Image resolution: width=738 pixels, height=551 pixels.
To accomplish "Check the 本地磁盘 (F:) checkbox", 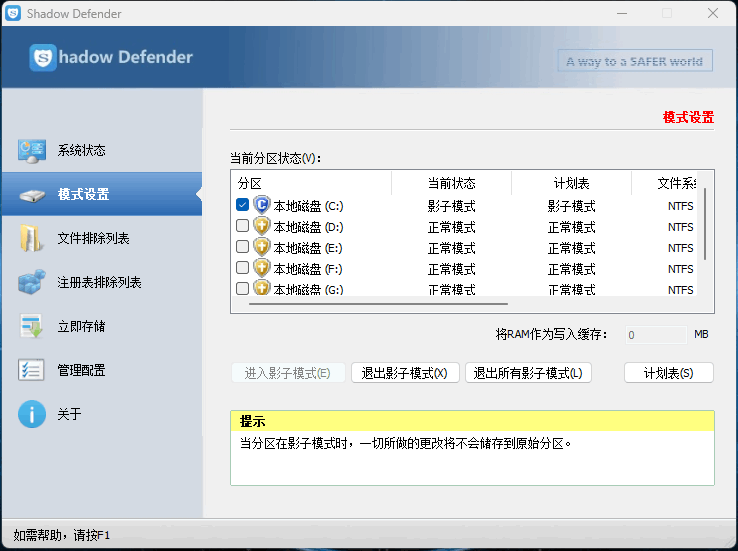I will point(242,268).
